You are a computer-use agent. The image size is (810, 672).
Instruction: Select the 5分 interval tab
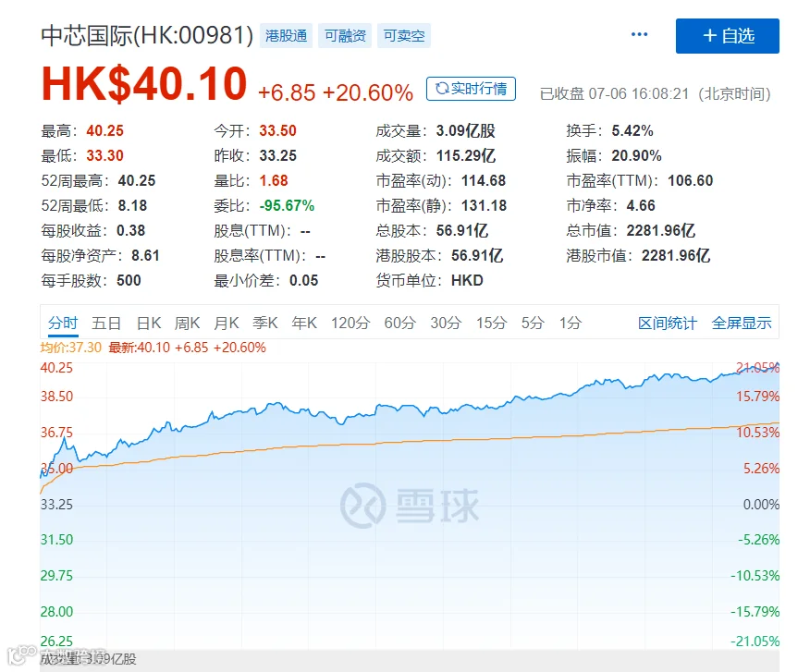click(533, 324)
